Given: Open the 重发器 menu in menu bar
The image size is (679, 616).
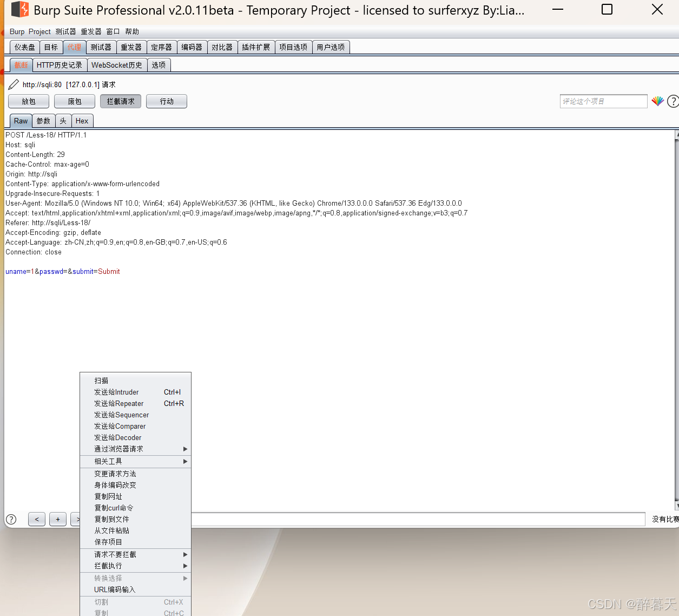Looking at the screenshot, I should [91, 31].
